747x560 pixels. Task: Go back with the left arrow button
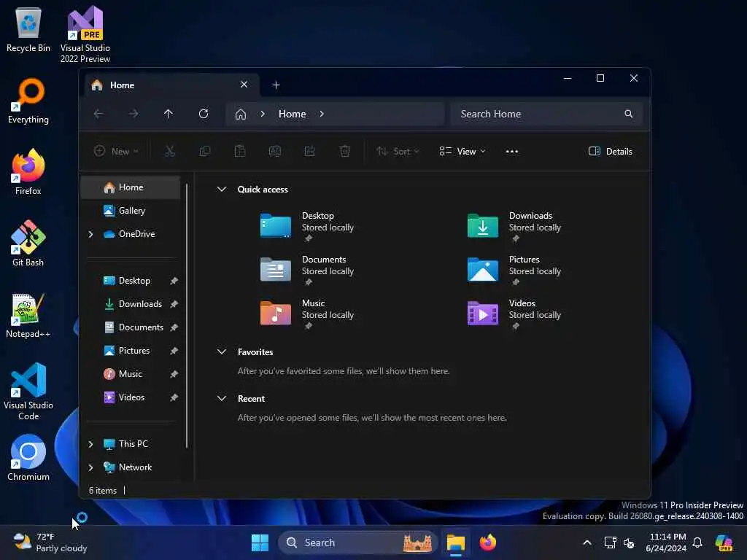(x=98, y=114)
